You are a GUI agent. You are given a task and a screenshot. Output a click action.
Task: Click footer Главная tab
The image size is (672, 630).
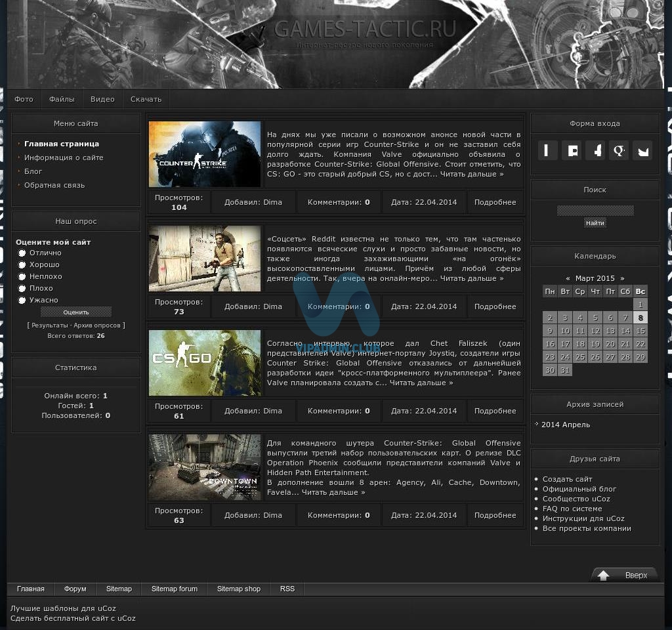click(31, 589)
